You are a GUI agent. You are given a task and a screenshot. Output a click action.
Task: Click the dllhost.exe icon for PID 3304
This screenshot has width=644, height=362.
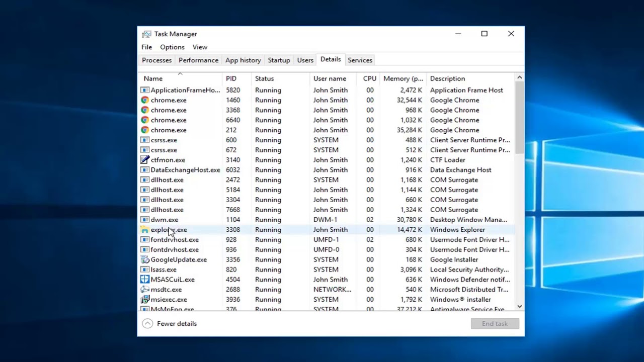(145, 200)
